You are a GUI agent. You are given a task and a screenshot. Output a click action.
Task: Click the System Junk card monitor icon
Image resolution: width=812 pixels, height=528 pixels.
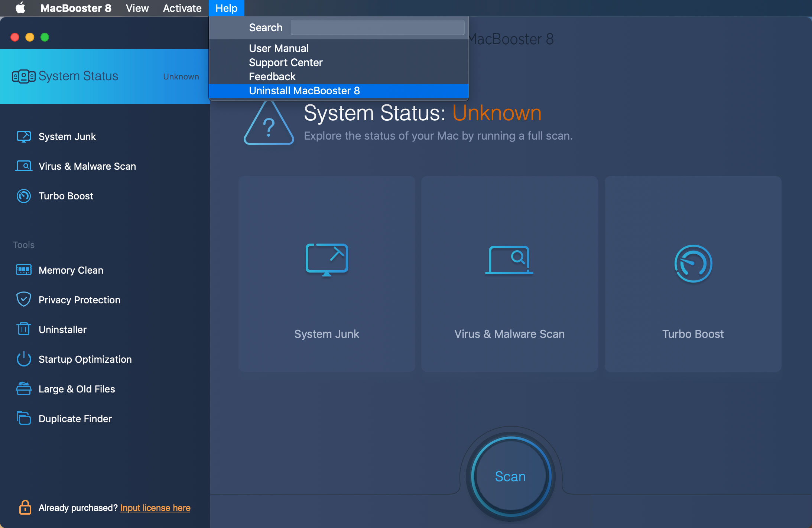pyautogui.click(x=327, y=260)
